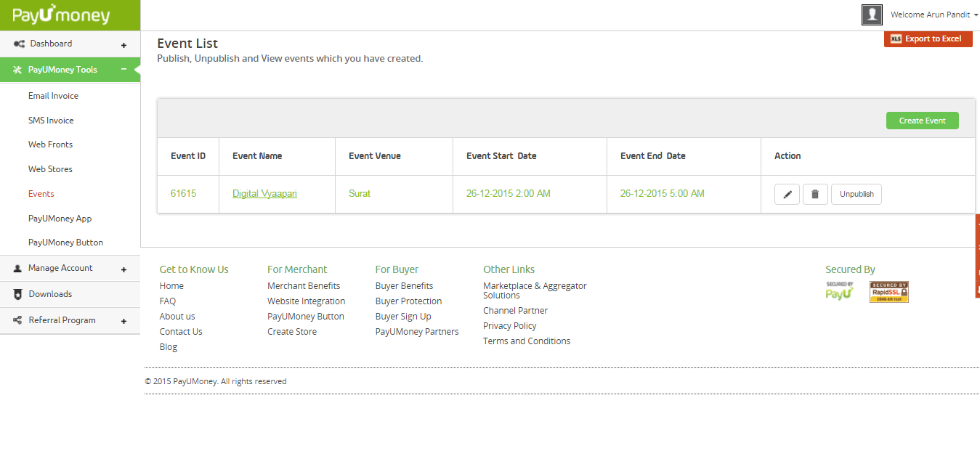Open Terms and Conditions link

527,341
